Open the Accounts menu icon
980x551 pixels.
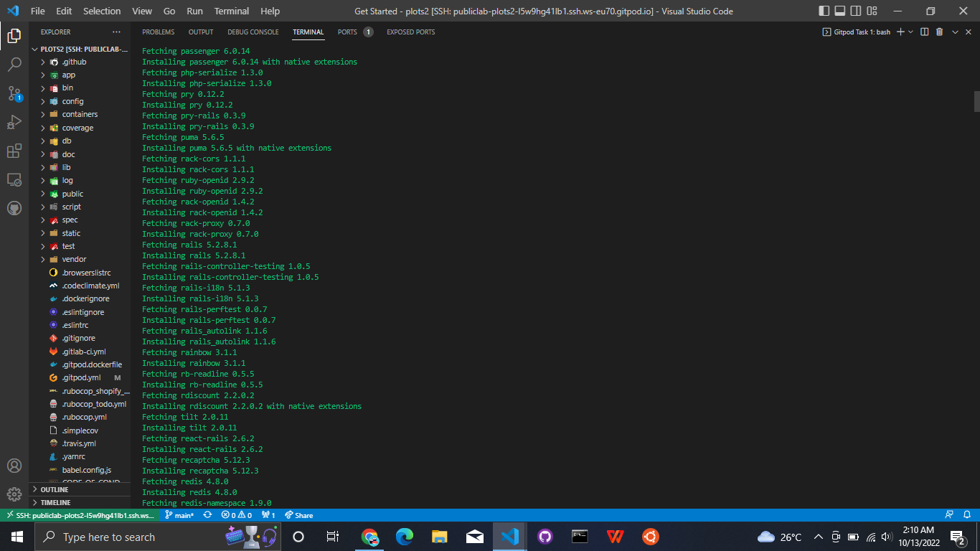(14, 466)
